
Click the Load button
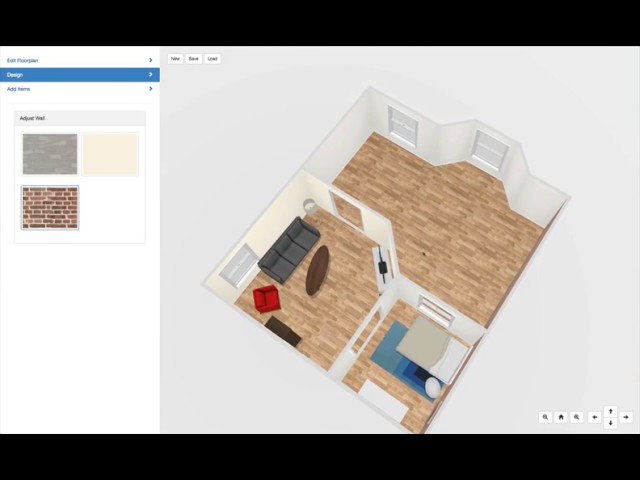pos(212,59)
